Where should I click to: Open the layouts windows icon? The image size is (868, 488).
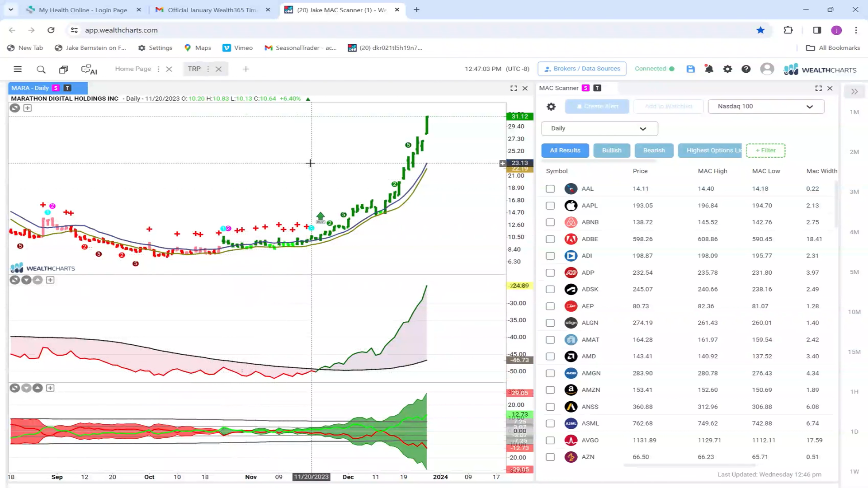(x=64, y=69)
